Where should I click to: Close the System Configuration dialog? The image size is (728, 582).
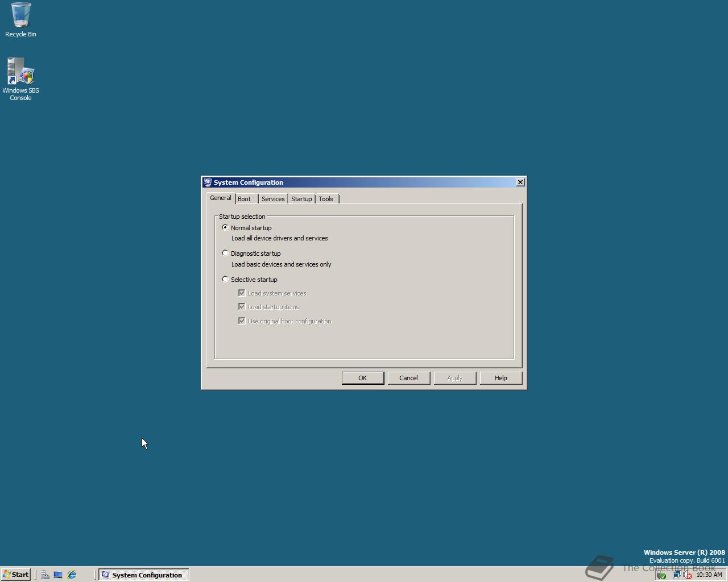520,182
